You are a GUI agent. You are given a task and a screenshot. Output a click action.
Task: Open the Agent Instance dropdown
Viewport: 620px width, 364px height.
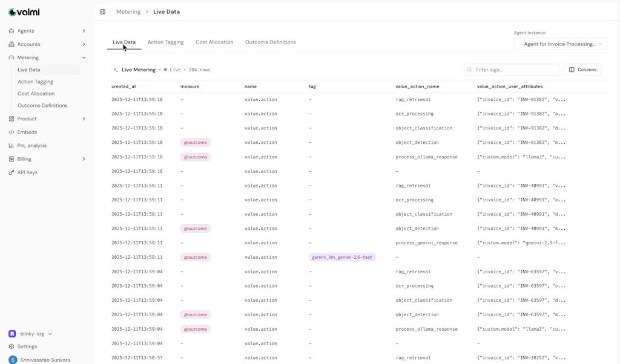tap(559, 44)
